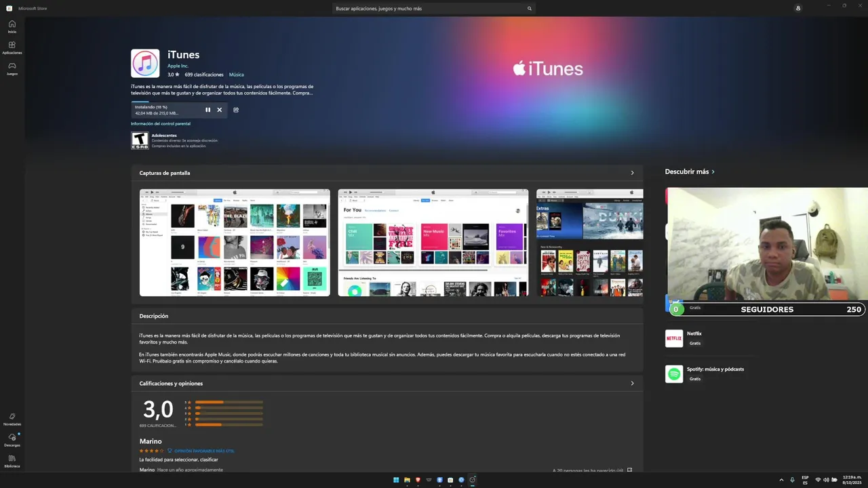Open the Inicio home page in sidebar
The image size is (868, 488).
click(12, 26)
